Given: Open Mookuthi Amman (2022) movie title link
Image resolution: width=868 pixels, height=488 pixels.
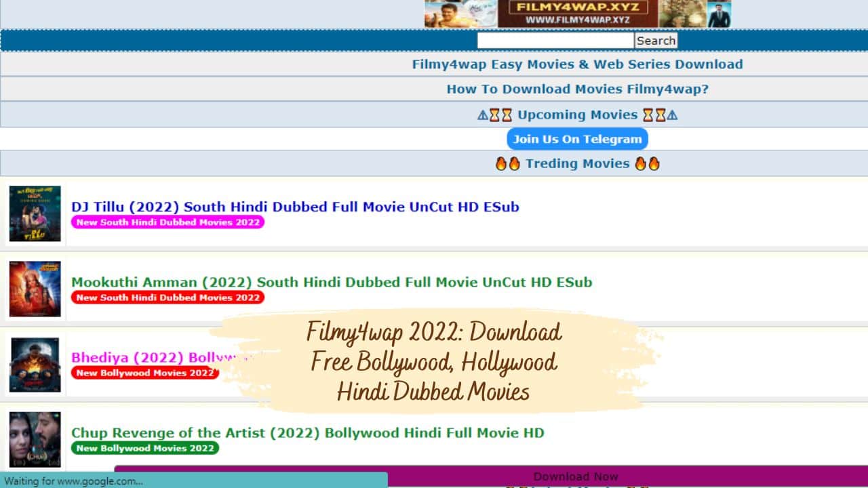Looking at the screenshot, I should pyautogui.click(x=332, y=282).
